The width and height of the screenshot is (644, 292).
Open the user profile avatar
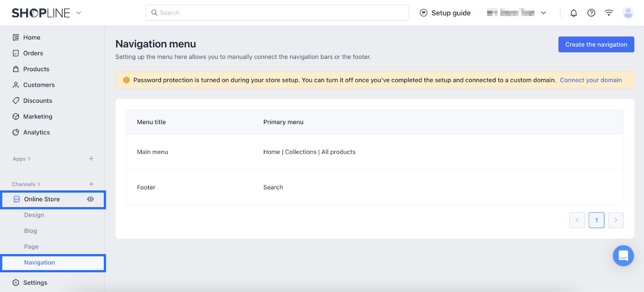click(628, 13)
